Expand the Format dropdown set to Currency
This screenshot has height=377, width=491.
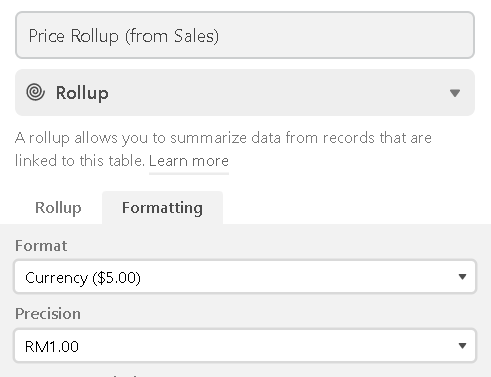[x=245, y=277]
